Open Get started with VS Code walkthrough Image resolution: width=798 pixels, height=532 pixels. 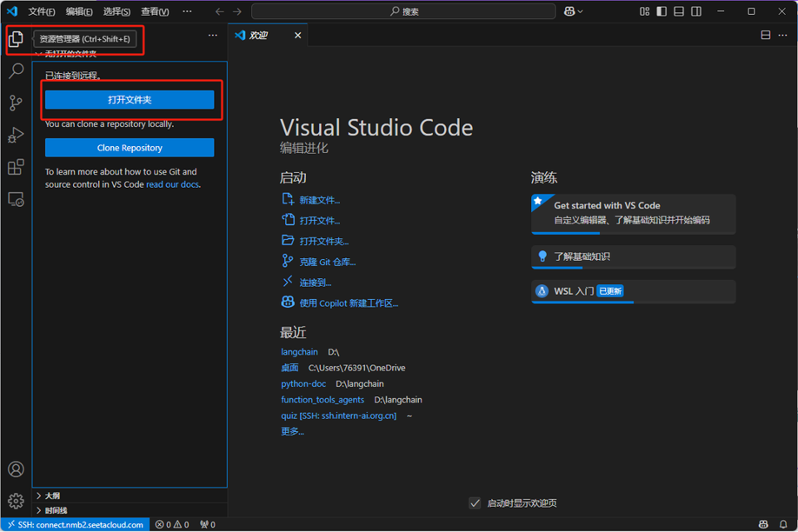pos(634,213)
